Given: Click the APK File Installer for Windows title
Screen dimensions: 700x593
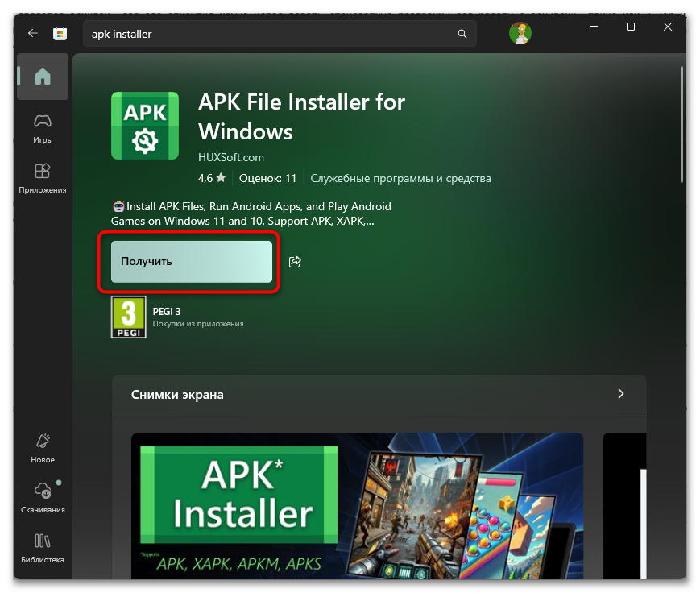Looking at the screenshot, I should click(301, 117).
